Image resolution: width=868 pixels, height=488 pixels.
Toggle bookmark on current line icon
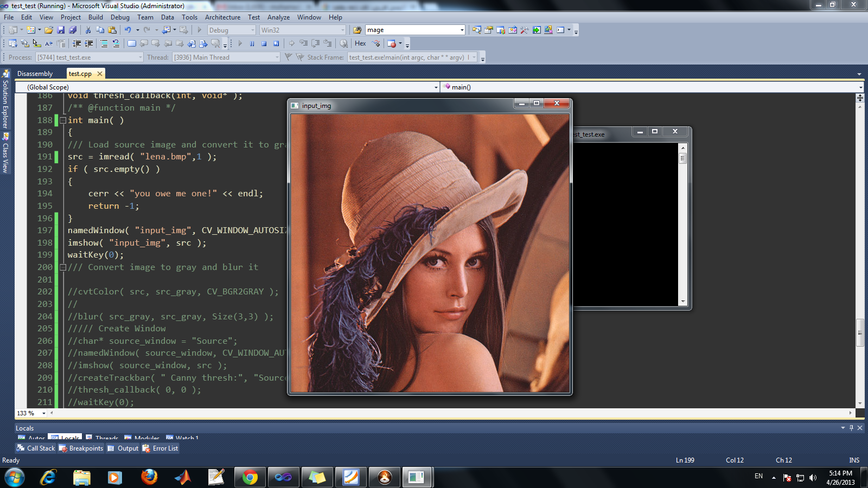click(132, 43)
